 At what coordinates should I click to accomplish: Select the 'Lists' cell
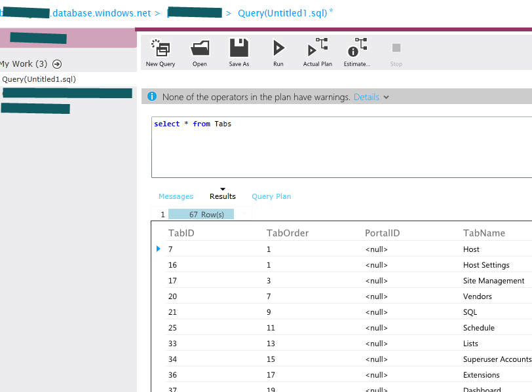470,344
